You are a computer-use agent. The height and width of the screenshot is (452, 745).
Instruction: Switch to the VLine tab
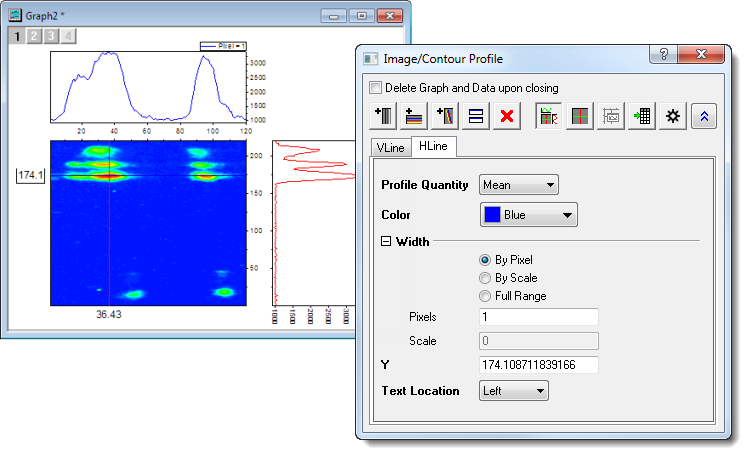pyautogui.click(x=389, y=147)
